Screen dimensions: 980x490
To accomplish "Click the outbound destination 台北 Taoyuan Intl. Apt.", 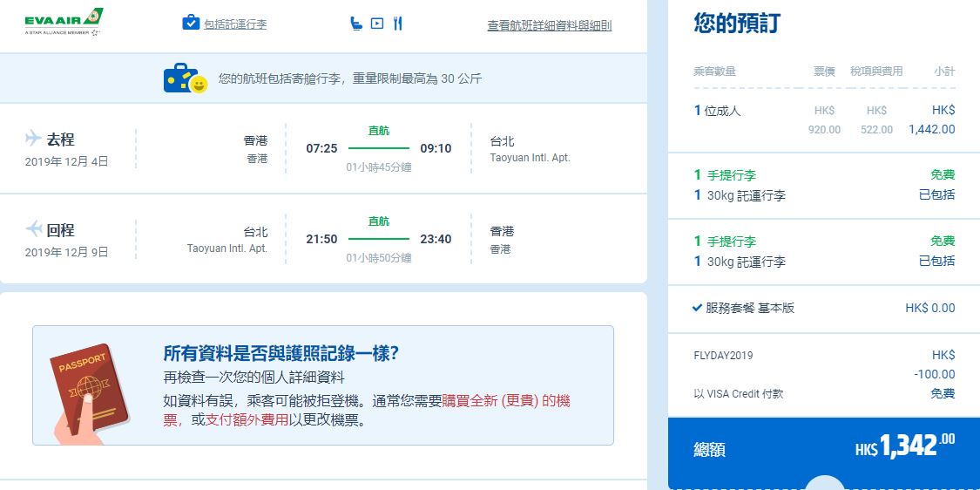I will coord(530,149).
